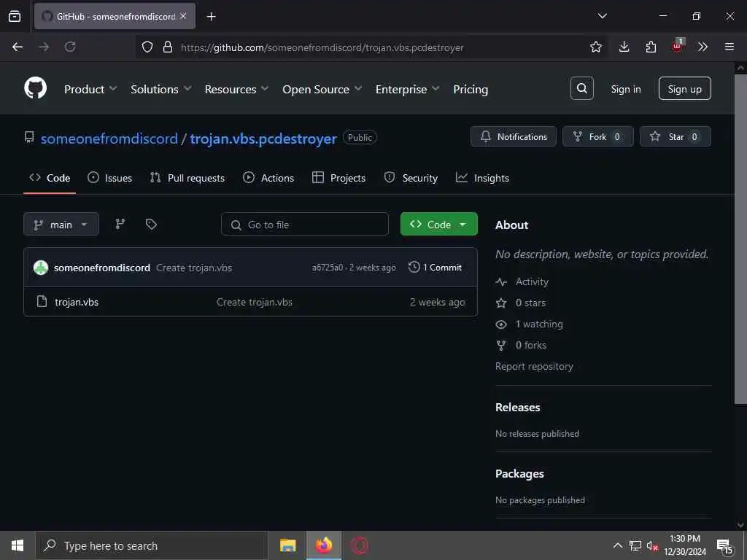
Task: Open the someonefromdiscord owner link
Action: click(x=109, y=139)
